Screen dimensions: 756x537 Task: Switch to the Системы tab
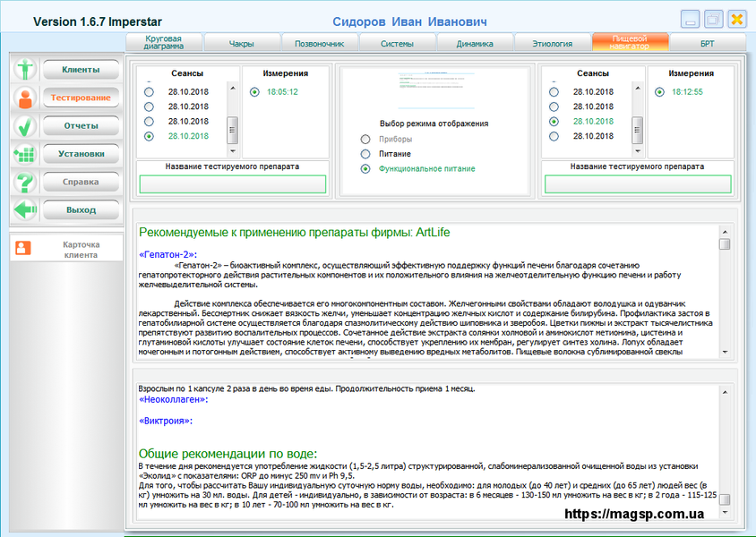click(397, 42)
